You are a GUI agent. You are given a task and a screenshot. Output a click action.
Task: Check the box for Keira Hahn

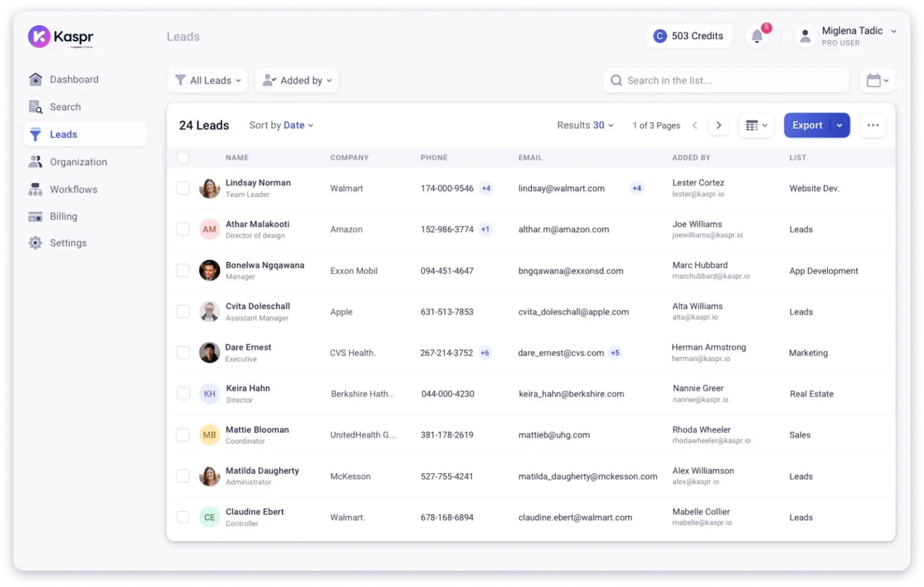183,394
